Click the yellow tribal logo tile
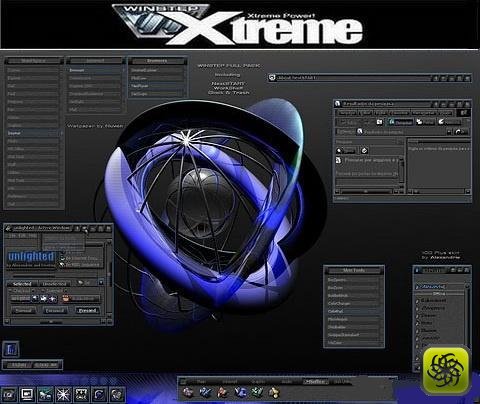 [446, 370]
